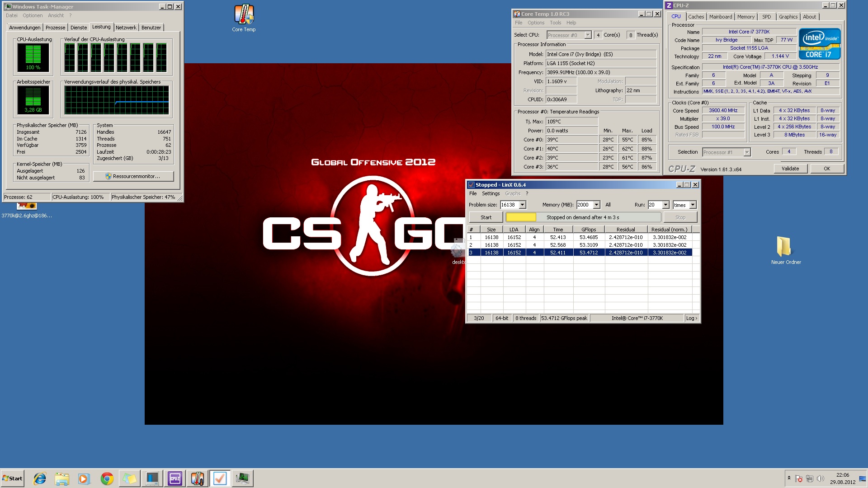Open Windows Media Player from the taskbar
The width and height of the screenshot is (868, 488).
click(84, 479)
